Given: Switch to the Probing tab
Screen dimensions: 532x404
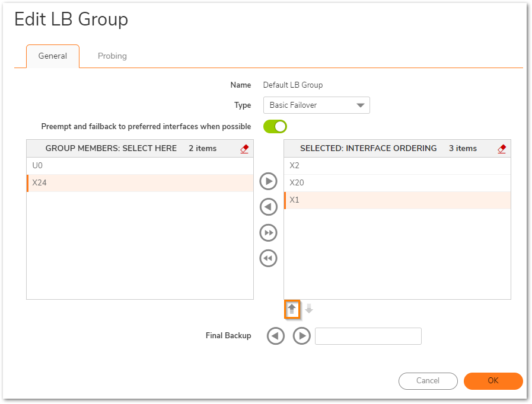Looking at the screenshot, I should coord(112,56).
